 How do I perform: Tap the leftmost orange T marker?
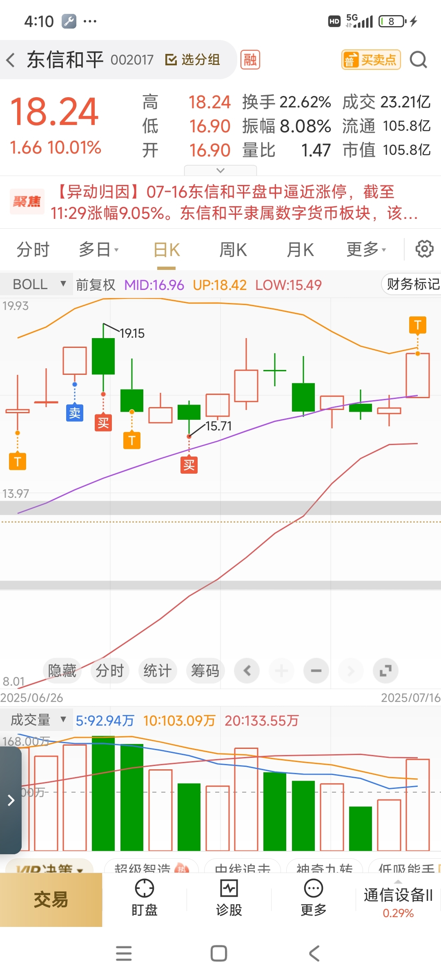click(x=18, y=461)
